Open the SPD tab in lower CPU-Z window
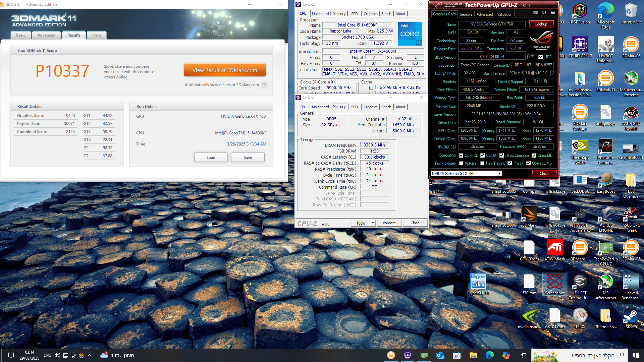The height and width of the screenshot is (362, 644). click(x=355, y=107)
